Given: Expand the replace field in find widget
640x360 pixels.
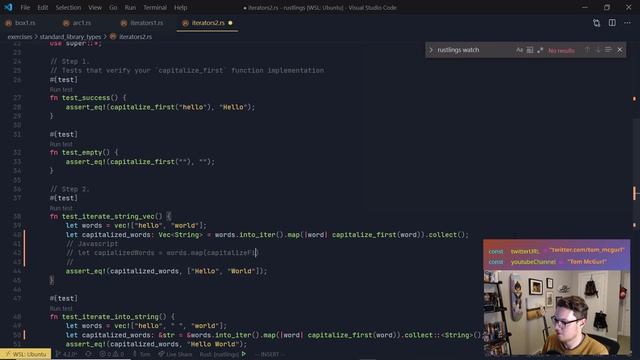Looking at the screenshot, I should click(x=431, y=50).
